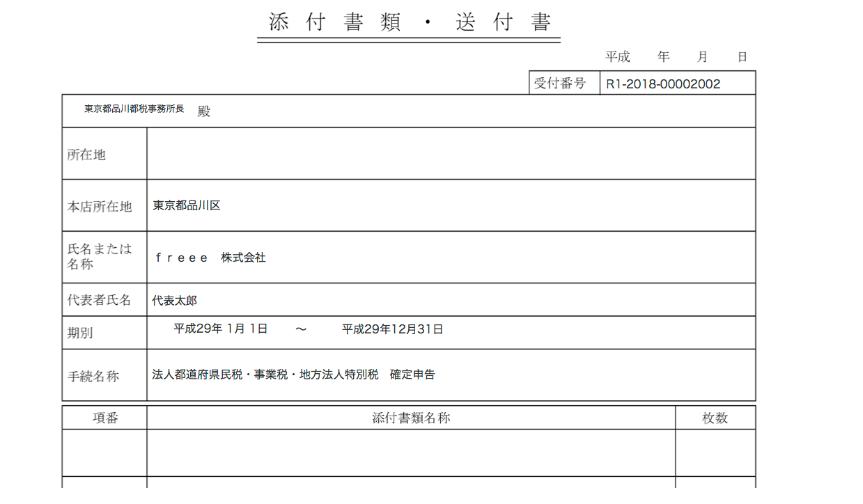Click the honorific 殿 after the addressee

coord(203,111)
